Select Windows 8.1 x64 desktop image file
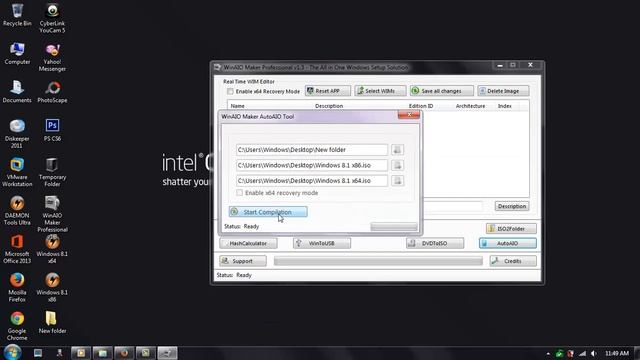This screenshot has width=640, height=360. 52,249
